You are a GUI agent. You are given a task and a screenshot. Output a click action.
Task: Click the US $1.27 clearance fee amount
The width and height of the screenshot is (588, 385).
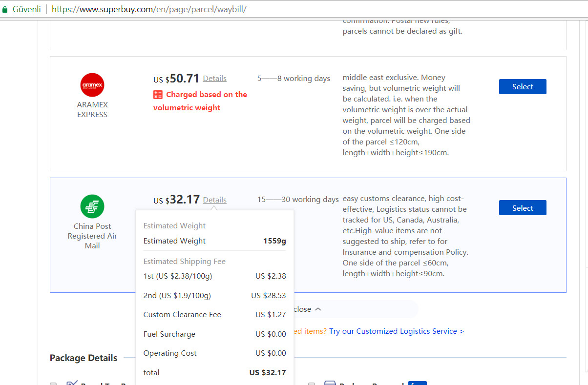pos(271,314)
